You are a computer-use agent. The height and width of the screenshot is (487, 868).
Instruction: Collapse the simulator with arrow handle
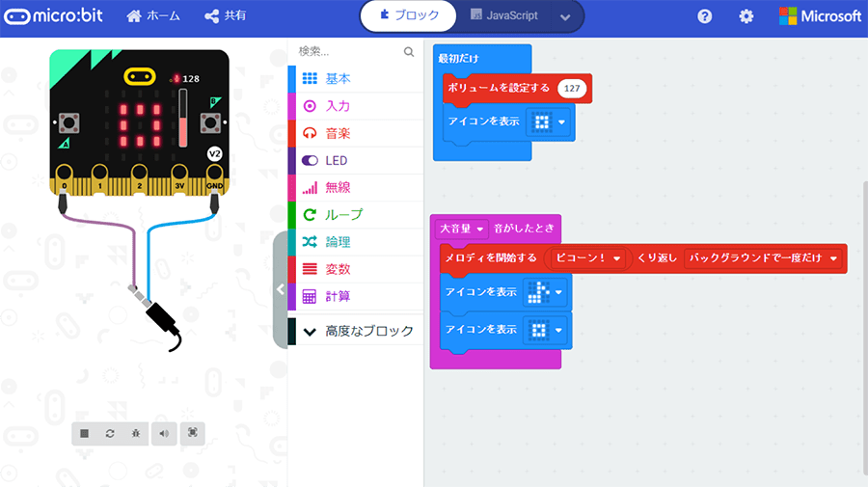(x=280, y=289)
